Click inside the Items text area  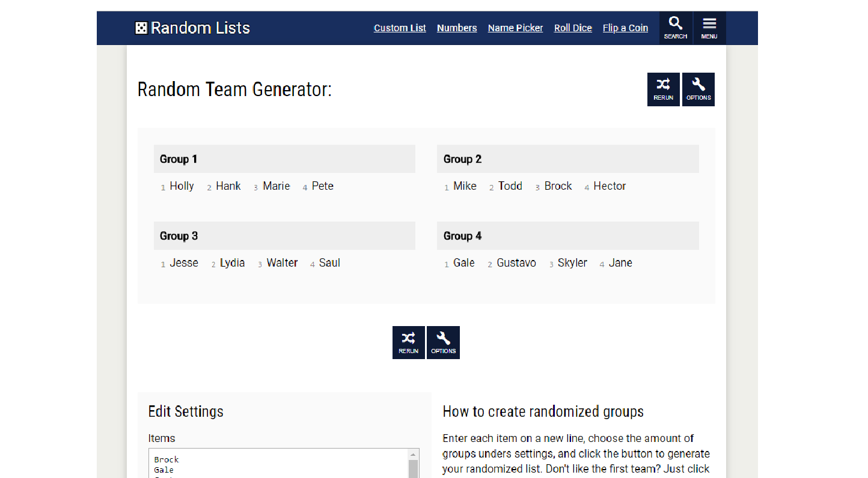click(x=270, y=465)
